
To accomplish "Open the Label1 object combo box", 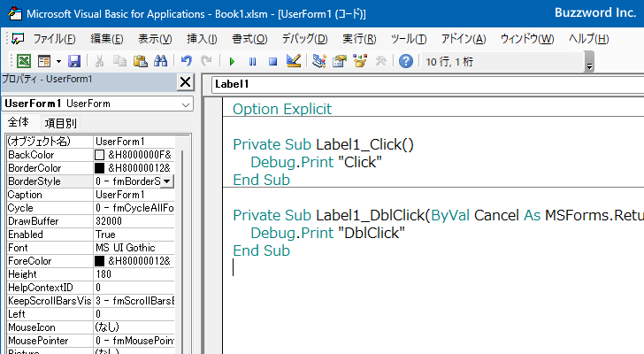I will pos(425,84).
